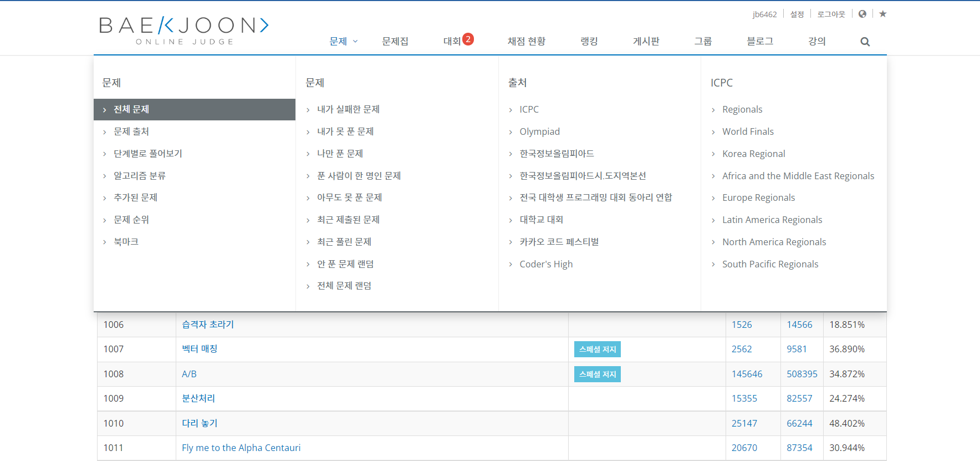The height and width of the screenshot is (461, 980).
Task: Open submission count 87354 link
Action: pos(799,448)
